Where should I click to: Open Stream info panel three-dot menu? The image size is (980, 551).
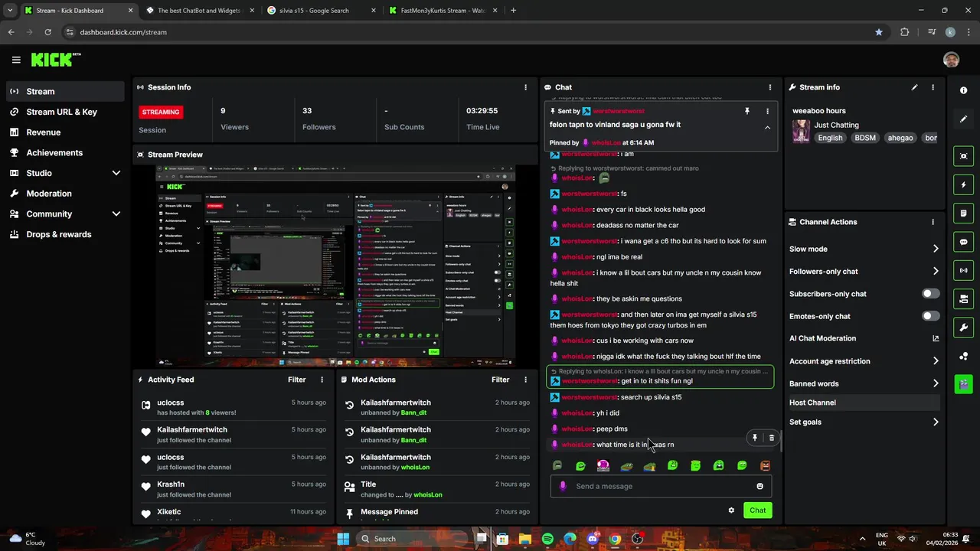[933, 87]
